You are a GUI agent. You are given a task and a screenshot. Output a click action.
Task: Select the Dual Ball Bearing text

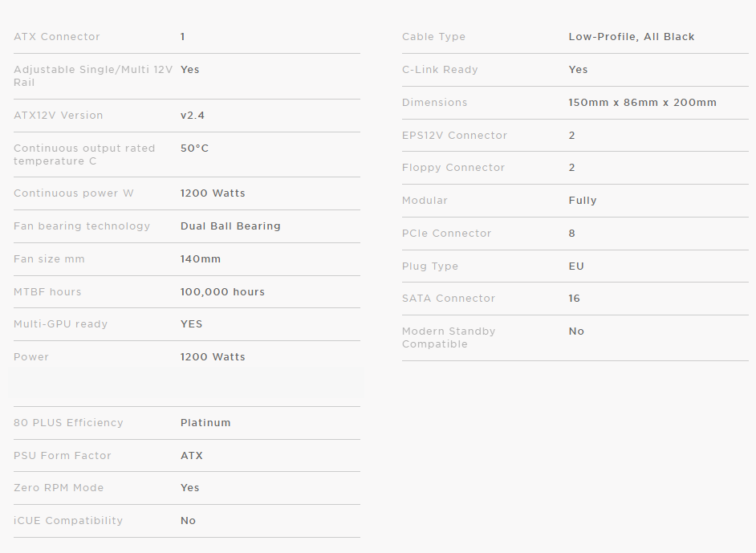[230, 226]
